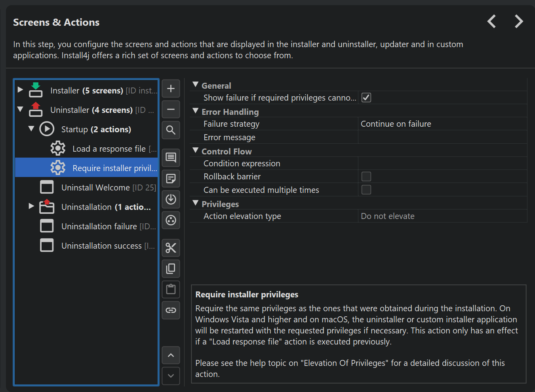Expand the Uninstallation screen node
The image size is (535, 392).
point(31,206)
